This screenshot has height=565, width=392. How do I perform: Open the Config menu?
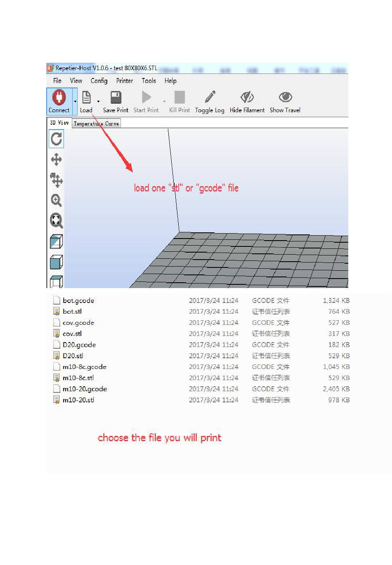click(x=99, y=80)
